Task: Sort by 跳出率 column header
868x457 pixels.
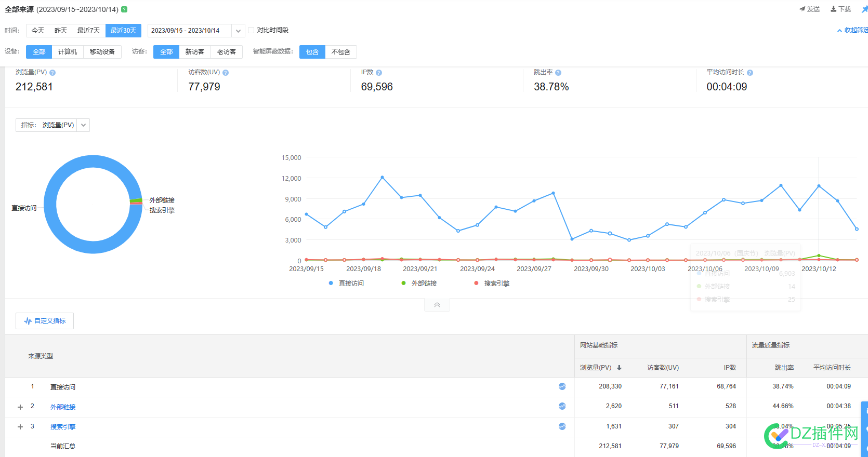Action: [784, 368]
